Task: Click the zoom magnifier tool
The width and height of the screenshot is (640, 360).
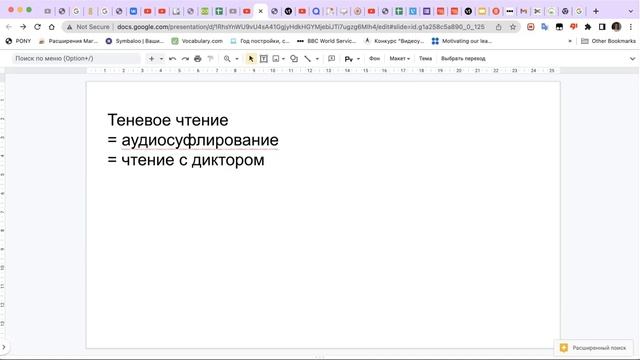Action: (227, 59)
